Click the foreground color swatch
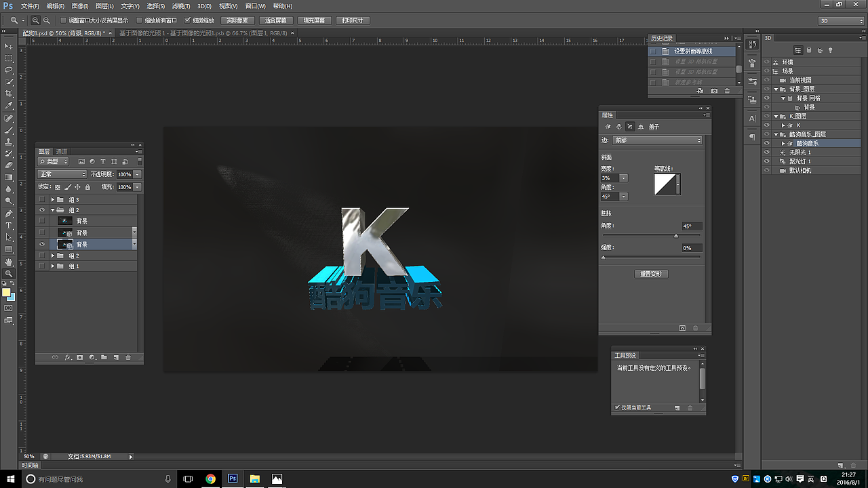This screenshot has width=868, height=488. 6,293
